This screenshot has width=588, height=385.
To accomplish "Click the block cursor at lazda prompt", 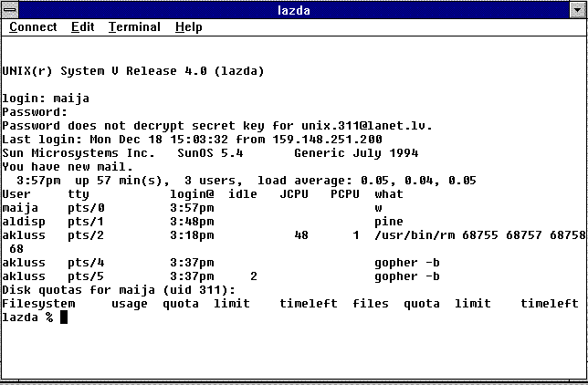I will pos(64,317).
